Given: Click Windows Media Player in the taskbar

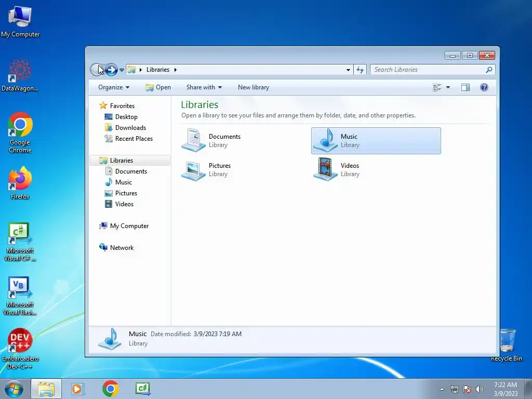Looking at the screenshot, I should point(78,389).
